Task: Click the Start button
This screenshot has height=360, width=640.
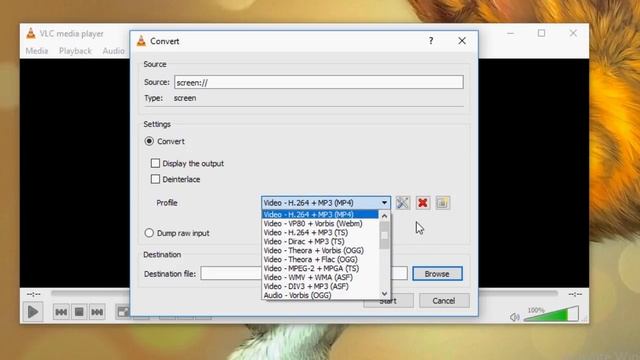Action: coord(388,301)
